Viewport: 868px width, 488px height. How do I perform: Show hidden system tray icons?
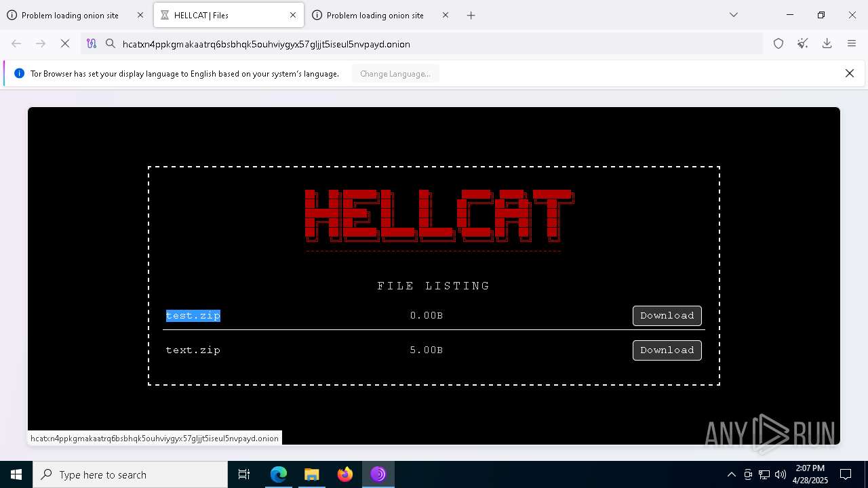731,474
